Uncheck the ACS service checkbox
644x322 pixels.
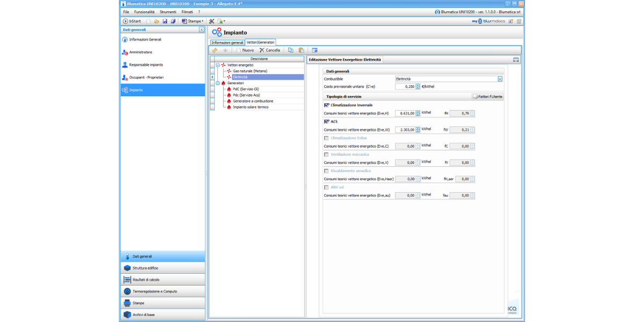coord(327,122)
